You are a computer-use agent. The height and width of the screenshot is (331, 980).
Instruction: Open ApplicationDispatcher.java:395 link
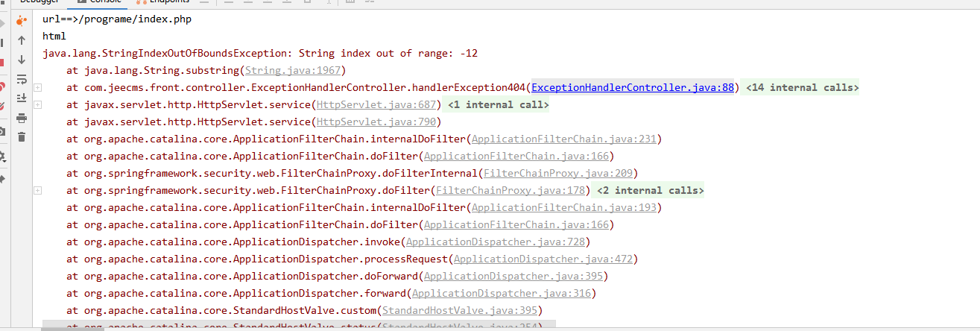click(x=513, y=277)
